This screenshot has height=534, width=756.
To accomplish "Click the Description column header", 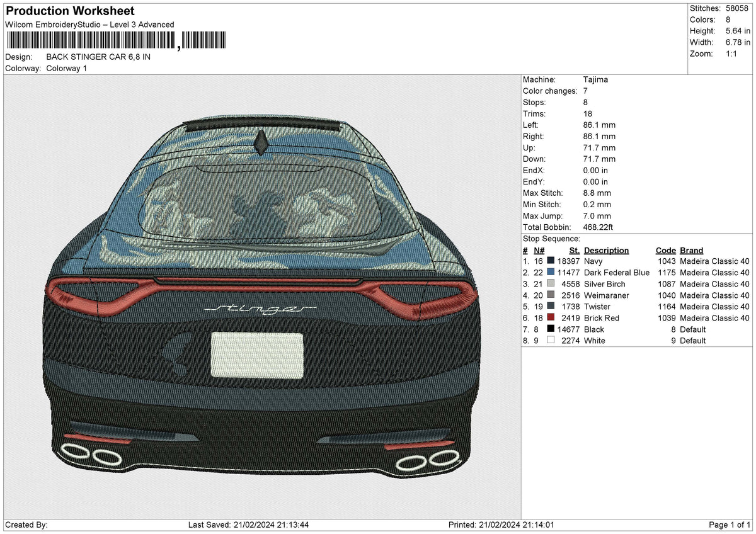I will (606, 250).
